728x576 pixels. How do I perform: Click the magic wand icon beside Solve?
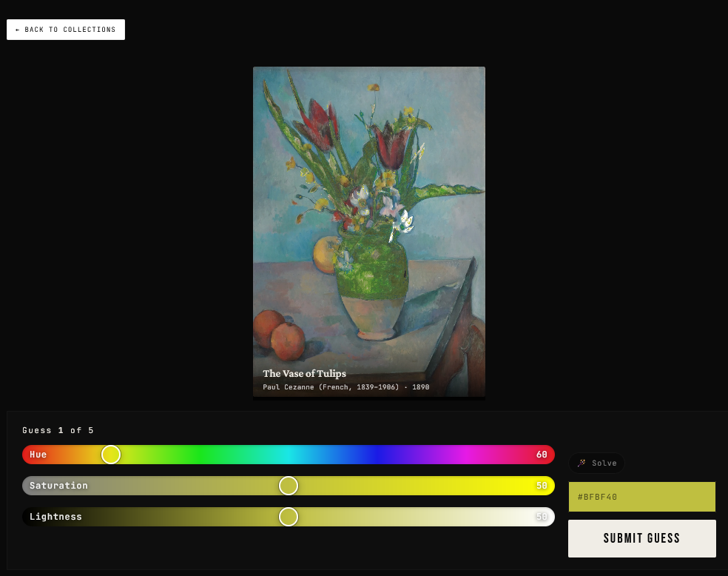coord(582,463)
